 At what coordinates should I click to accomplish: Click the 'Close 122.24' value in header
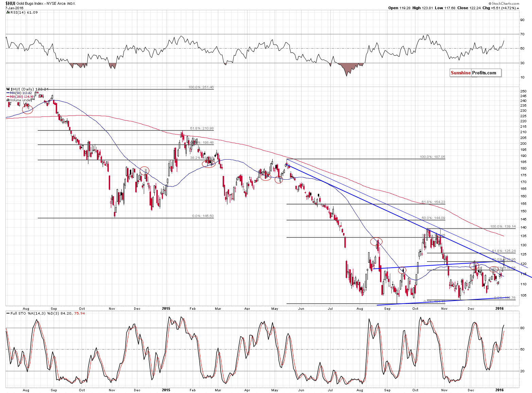point(469,8)
